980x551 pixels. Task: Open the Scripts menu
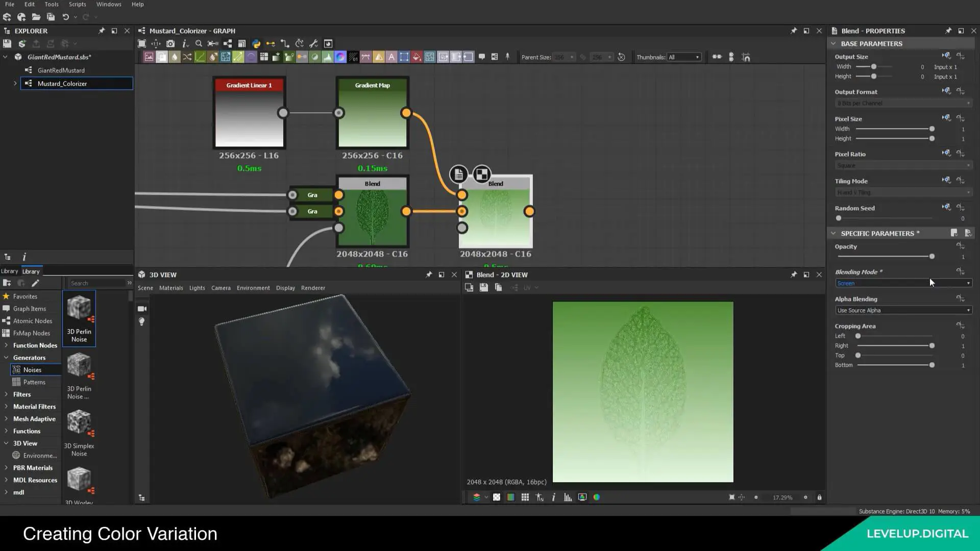[x=78, y=4]
